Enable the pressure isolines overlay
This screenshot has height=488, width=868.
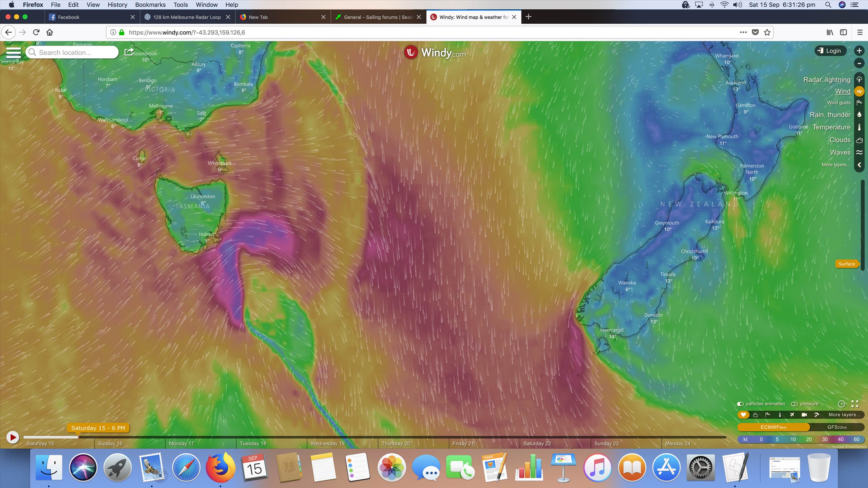[795, 404]
